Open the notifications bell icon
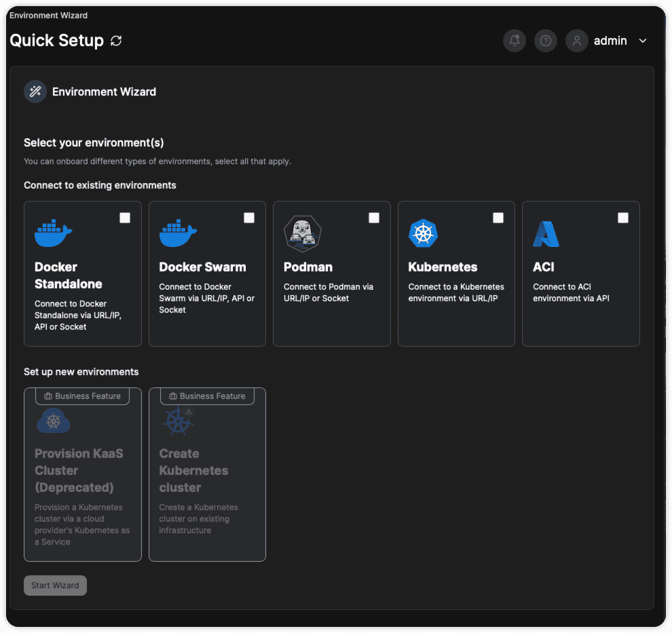Image resolution: width=672 pixels, height=633 pixels. (x=515, y=41)
